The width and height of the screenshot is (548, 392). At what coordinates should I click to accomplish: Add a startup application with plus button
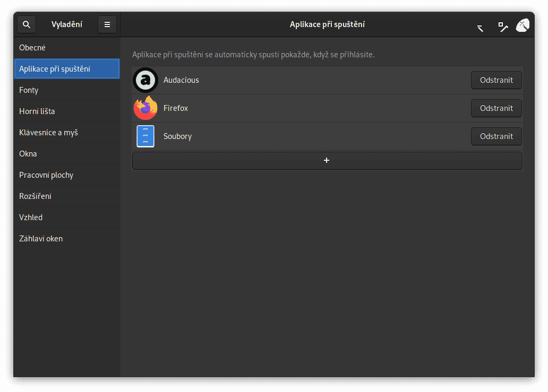[327, 160]
